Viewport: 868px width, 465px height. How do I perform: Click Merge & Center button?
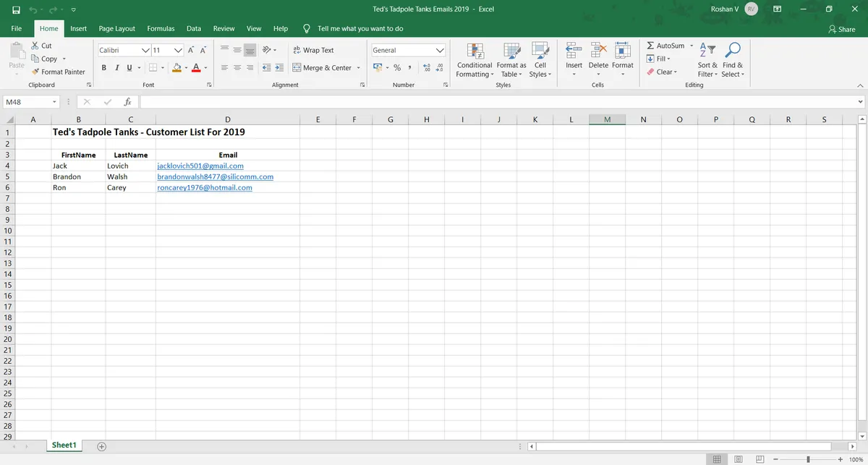click(323, 67)
